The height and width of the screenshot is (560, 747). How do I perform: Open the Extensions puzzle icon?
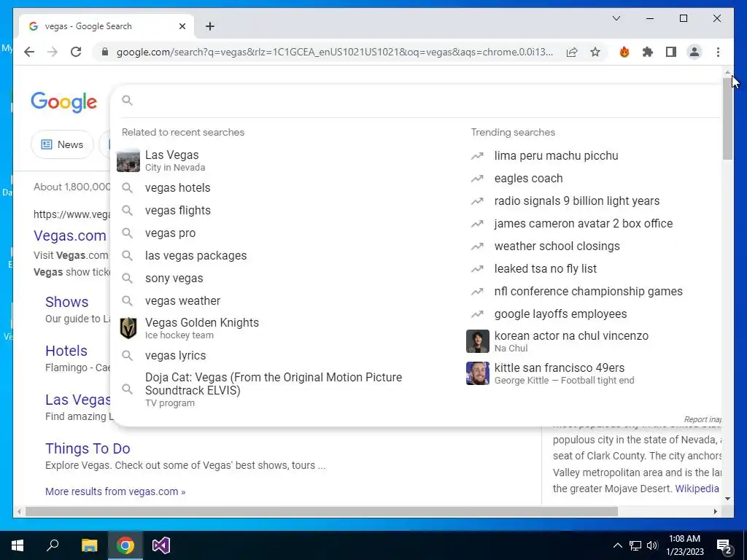pos(648,52)
